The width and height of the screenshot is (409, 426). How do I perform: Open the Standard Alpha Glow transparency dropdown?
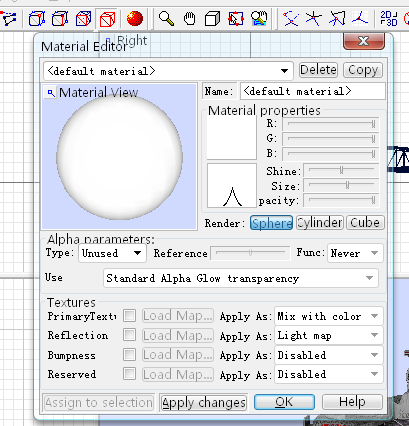(241, 278)
